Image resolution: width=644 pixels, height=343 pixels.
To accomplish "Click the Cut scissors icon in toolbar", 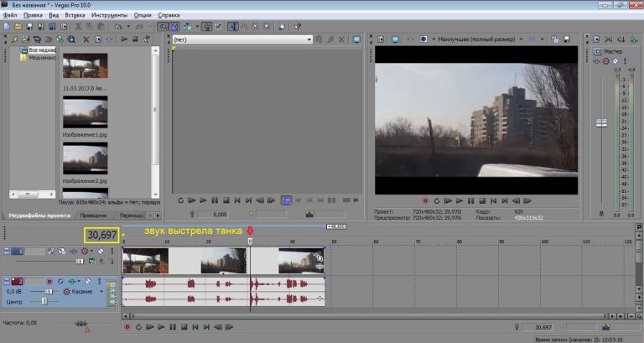I will click(79, 27).
